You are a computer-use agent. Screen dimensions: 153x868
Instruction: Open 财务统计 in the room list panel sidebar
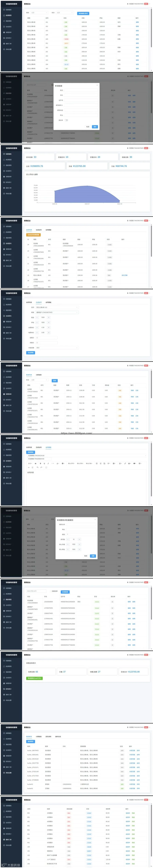8,38
